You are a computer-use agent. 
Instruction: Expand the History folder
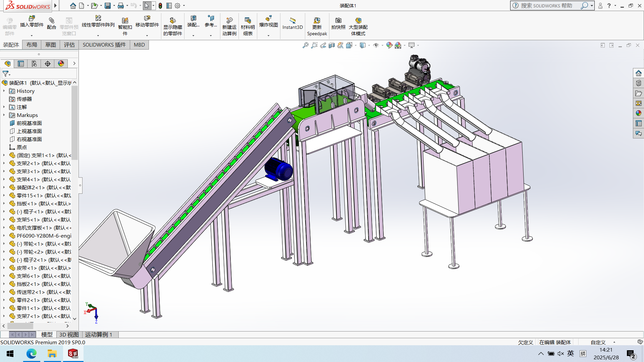coord(4,91)
